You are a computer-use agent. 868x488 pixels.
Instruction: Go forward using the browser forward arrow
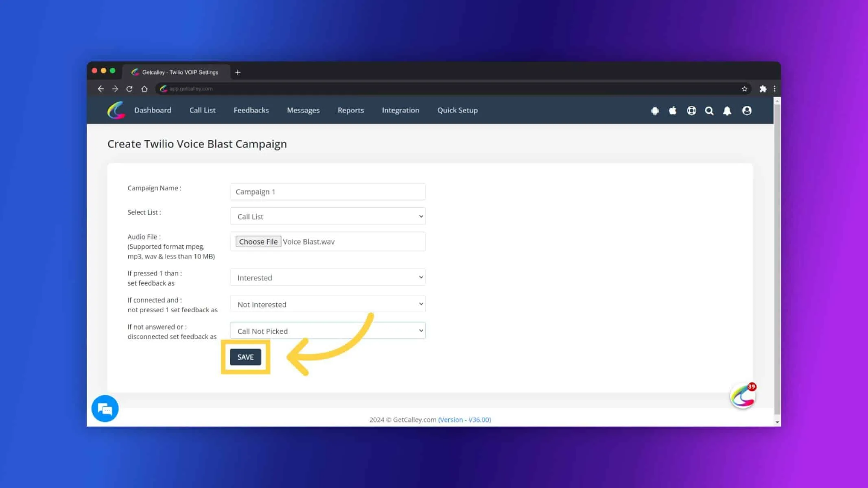115,89
